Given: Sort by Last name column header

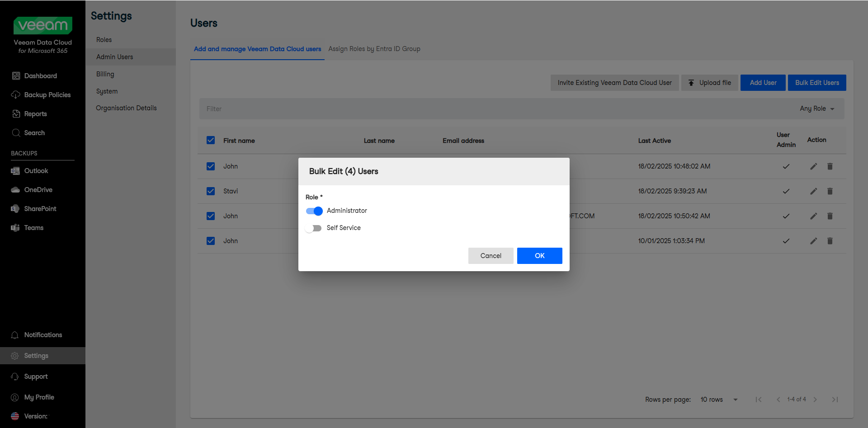Looking at the screenshot, I should coord(379,141).
